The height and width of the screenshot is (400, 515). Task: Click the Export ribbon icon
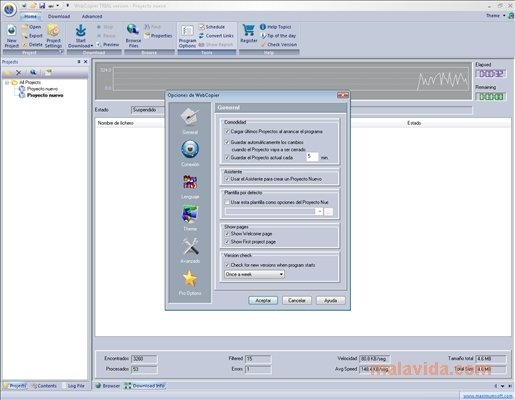click(32, 36)
